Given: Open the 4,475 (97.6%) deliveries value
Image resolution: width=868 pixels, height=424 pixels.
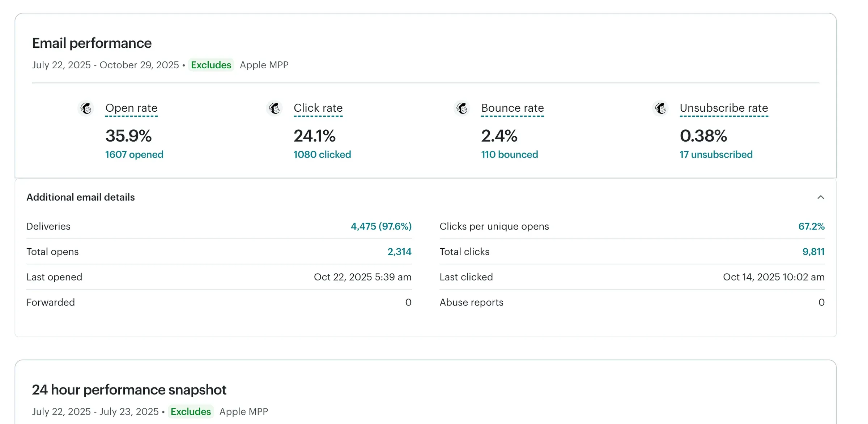Looking at the screenshot, I should (381, 226).
